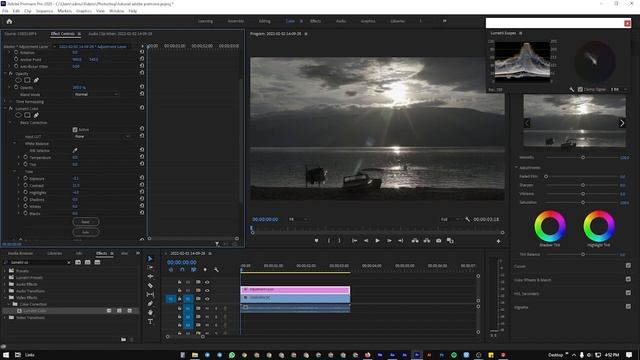Click the rectangle mask icon under Opacity
The image size is (640, 360).
pyautogui.click(x=27, y=80)
